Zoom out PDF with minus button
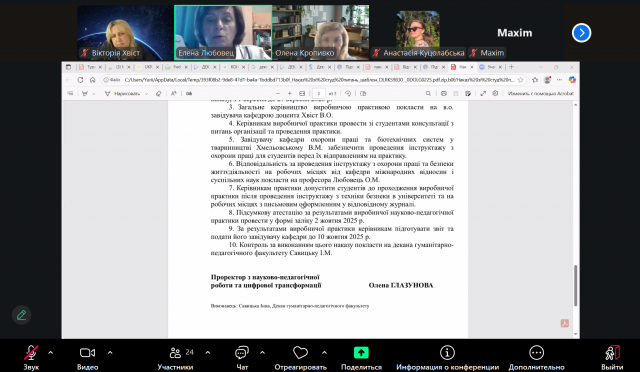This screenshot has width=640, height=372. point(278,94)
